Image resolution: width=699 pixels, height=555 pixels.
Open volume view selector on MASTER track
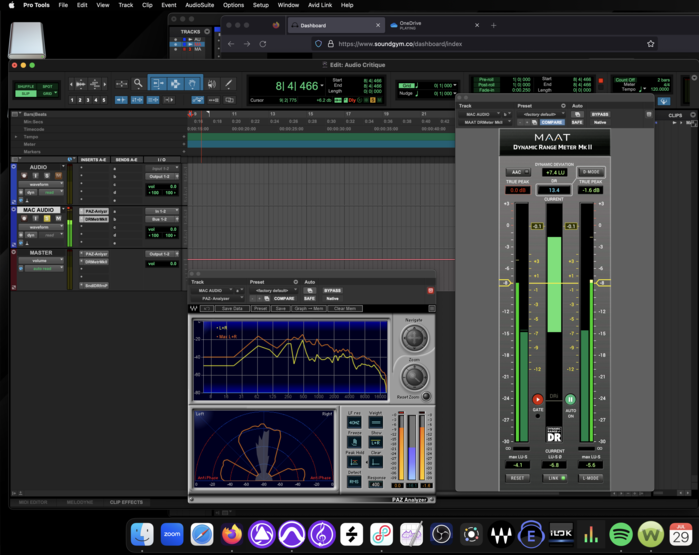coord(41,260)
